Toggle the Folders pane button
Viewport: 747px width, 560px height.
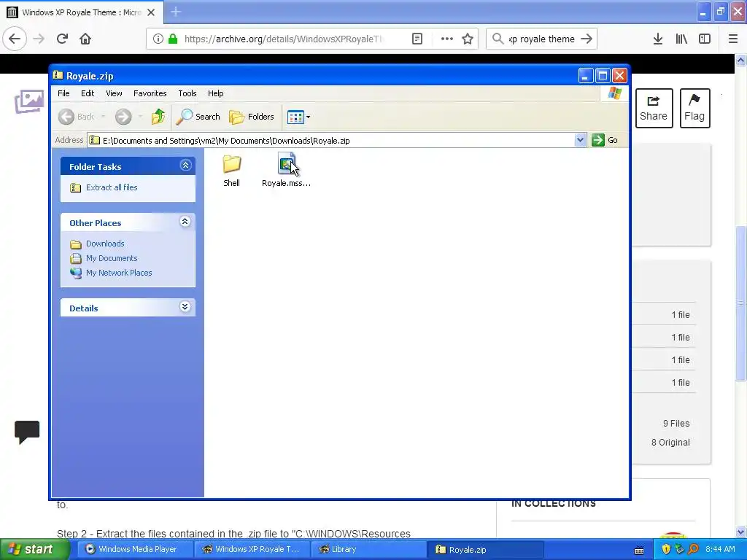click(x=252, y=117)
